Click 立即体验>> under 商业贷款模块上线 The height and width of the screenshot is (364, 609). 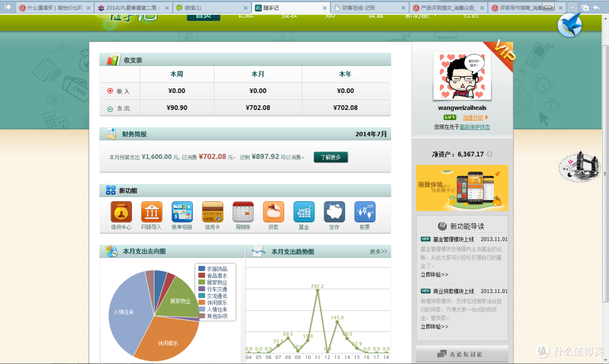tap(434, 326)
